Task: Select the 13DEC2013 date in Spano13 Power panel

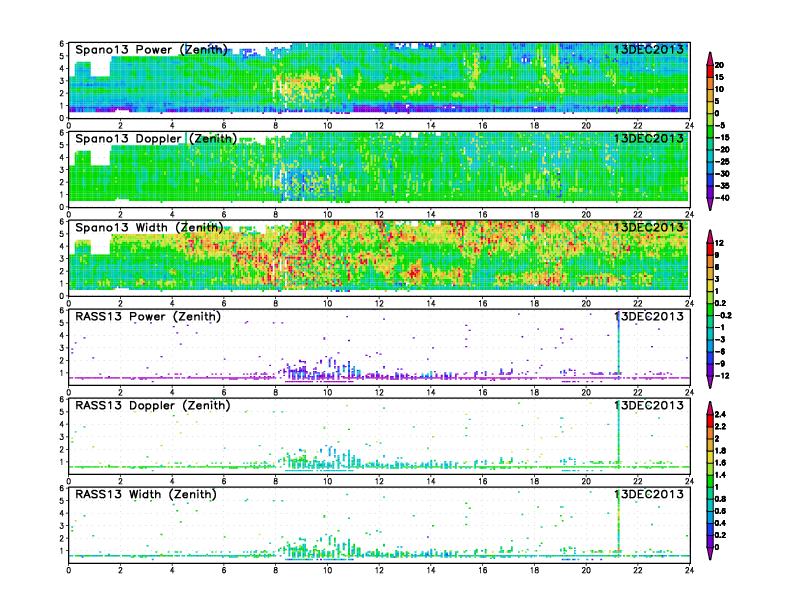Action: (x=649, y=49)
